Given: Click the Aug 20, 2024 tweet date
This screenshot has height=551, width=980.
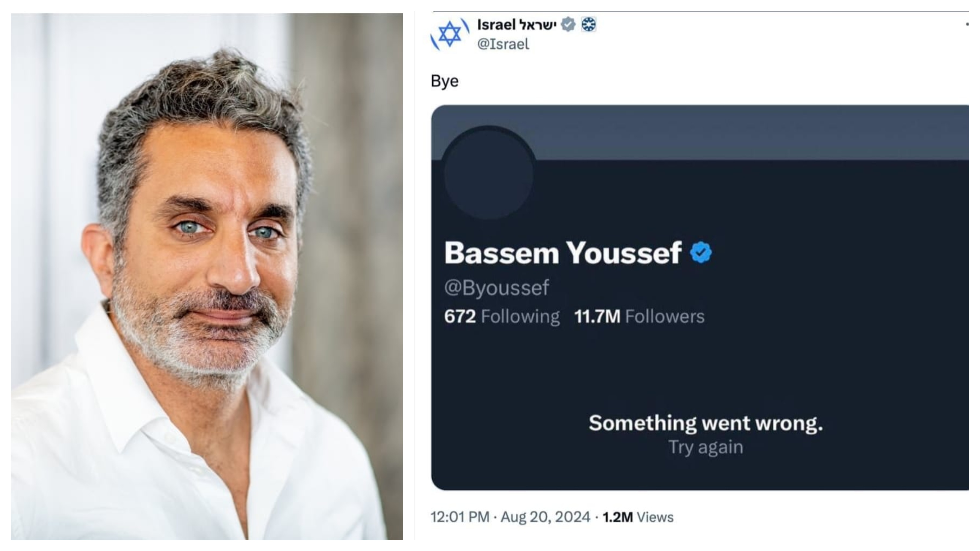Looking at the screenshot, I should pyautogui.click(x=545, y=517).
